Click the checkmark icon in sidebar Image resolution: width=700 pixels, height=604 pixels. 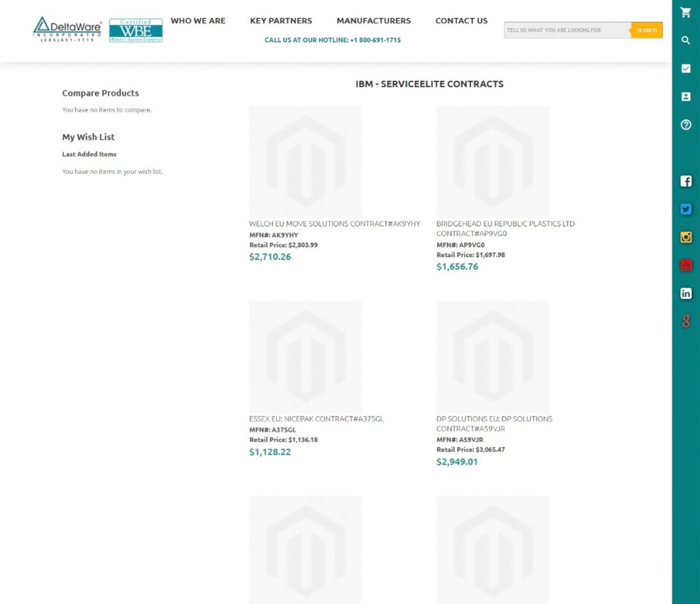point(686,68)
